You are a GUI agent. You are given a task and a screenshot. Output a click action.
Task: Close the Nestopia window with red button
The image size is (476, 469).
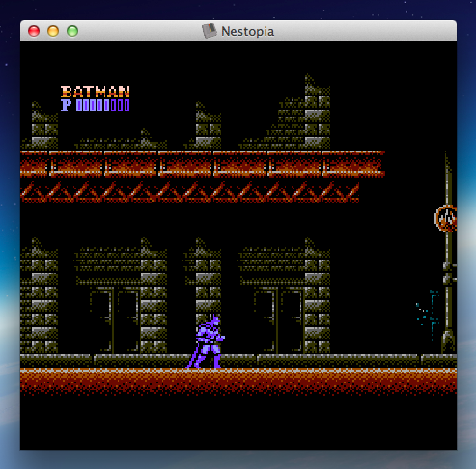34,31
